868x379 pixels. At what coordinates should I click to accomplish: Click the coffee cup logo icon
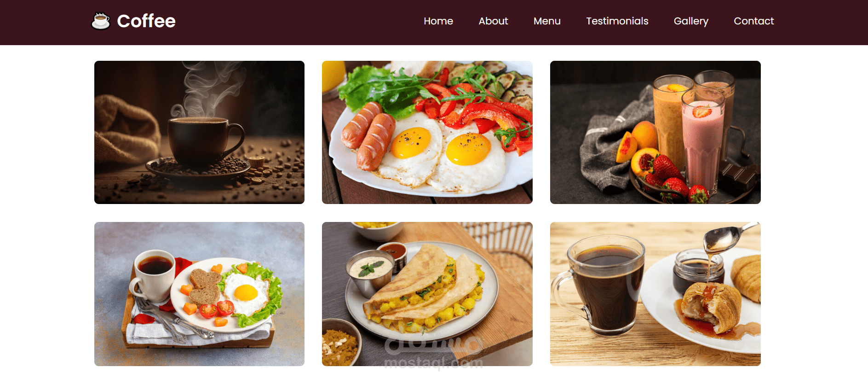click(x=101, y=21)
